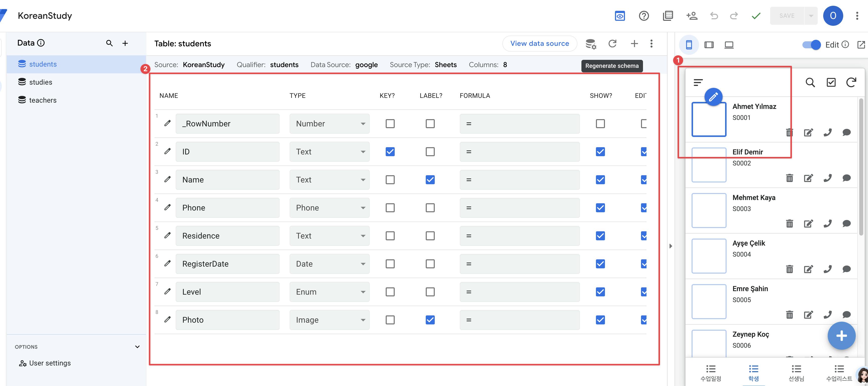Click the View data source button
This screenshot has width=868, height=386.
539,44
